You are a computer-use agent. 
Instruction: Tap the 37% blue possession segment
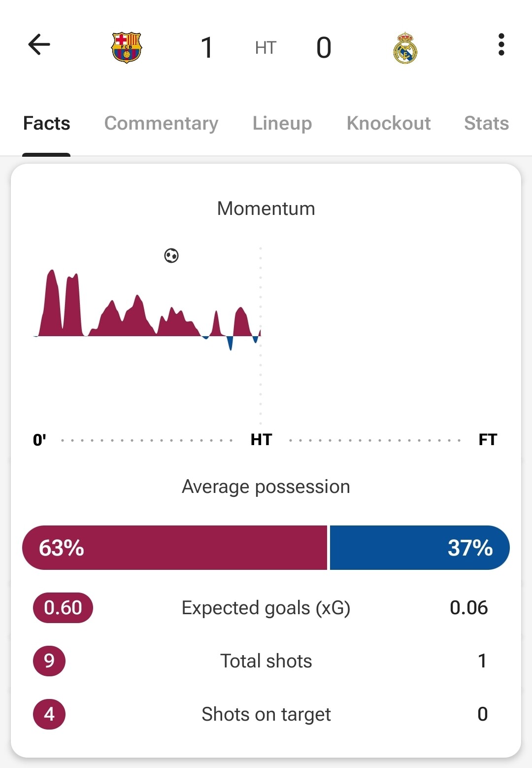point(420,548)
